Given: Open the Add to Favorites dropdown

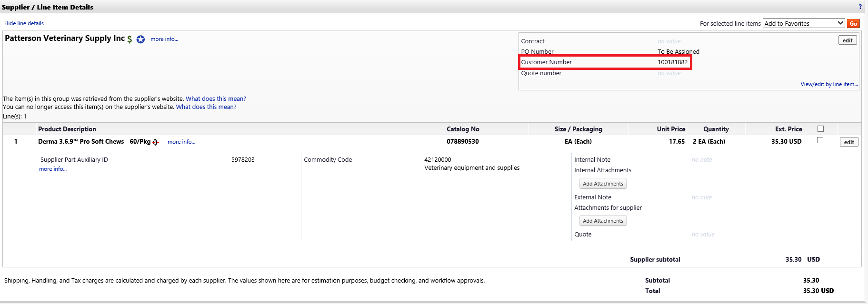Looking at the screenshot, I should (x=804, y=23).
